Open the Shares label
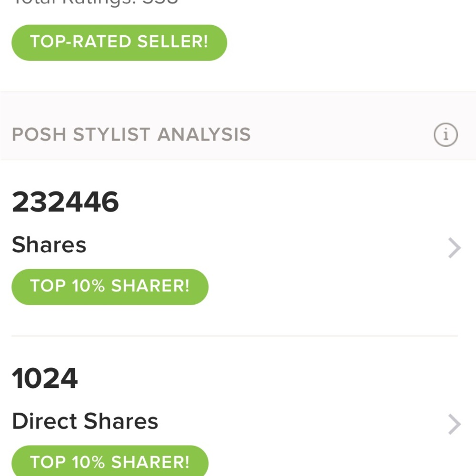The height and width of the screenshot is (476, 476). [x=49, y=245]
